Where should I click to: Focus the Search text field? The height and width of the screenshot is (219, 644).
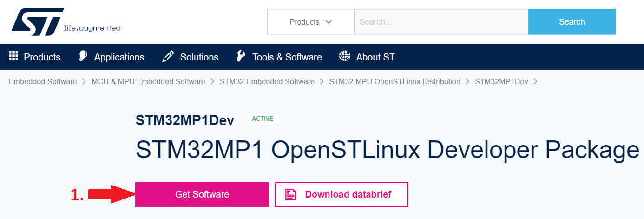tap(440, 22)
